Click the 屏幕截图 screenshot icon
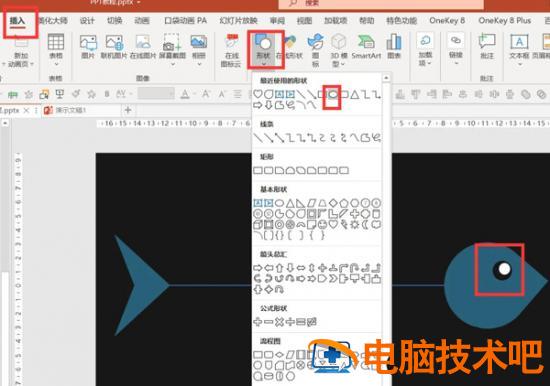 tap(172, 43)
